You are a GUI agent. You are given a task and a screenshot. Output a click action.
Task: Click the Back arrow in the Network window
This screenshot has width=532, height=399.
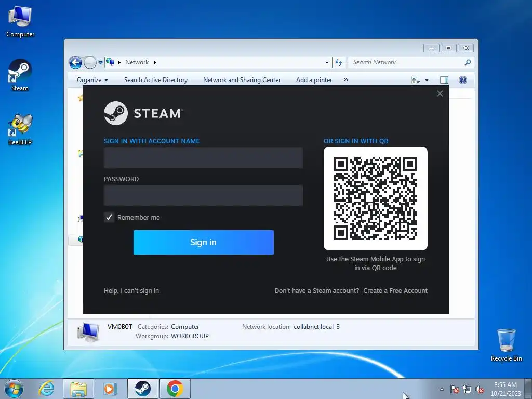click(x=75, y=62)
